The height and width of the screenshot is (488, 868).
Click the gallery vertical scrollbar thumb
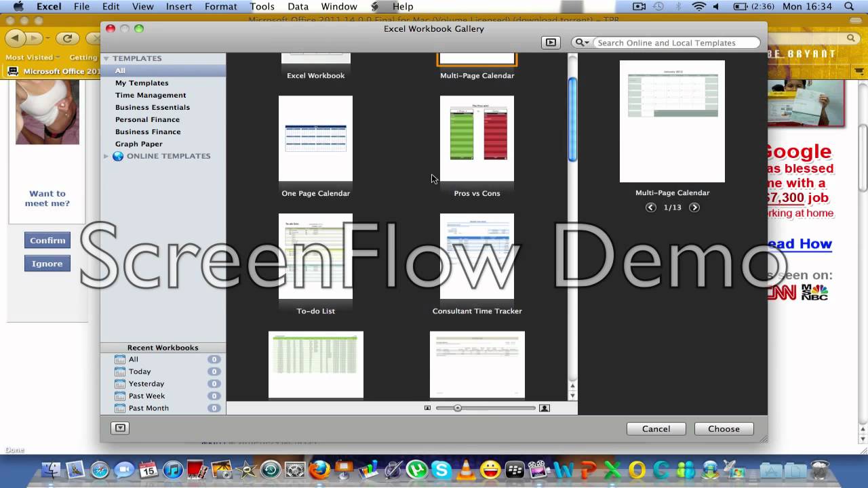click(x=572, y=119)
